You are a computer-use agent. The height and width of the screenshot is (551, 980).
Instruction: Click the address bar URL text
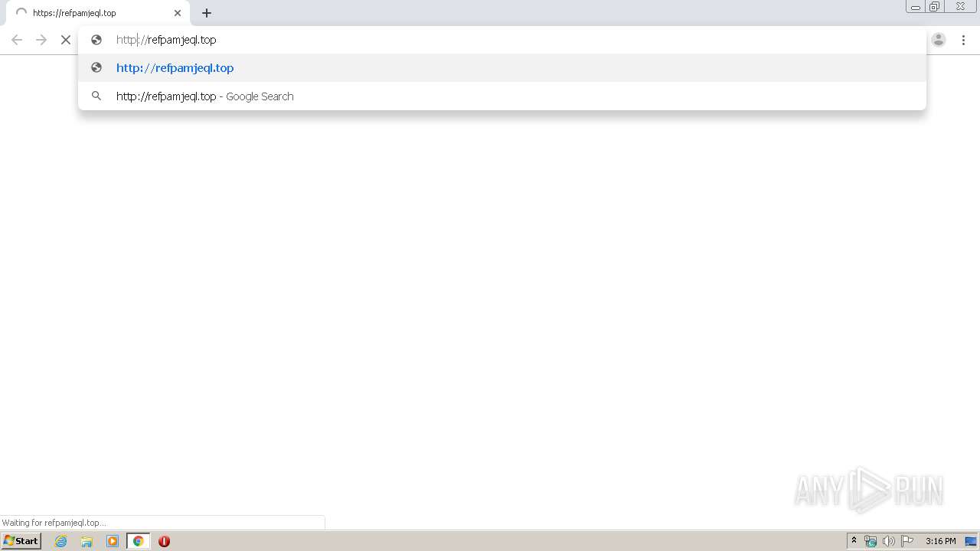166,40
